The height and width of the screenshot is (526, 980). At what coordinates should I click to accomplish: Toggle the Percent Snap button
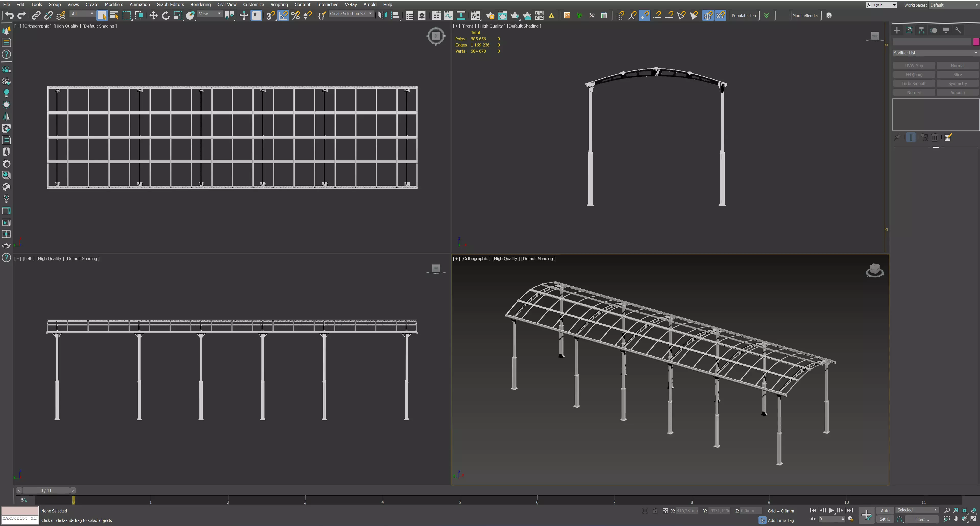[x=295, y=15]
